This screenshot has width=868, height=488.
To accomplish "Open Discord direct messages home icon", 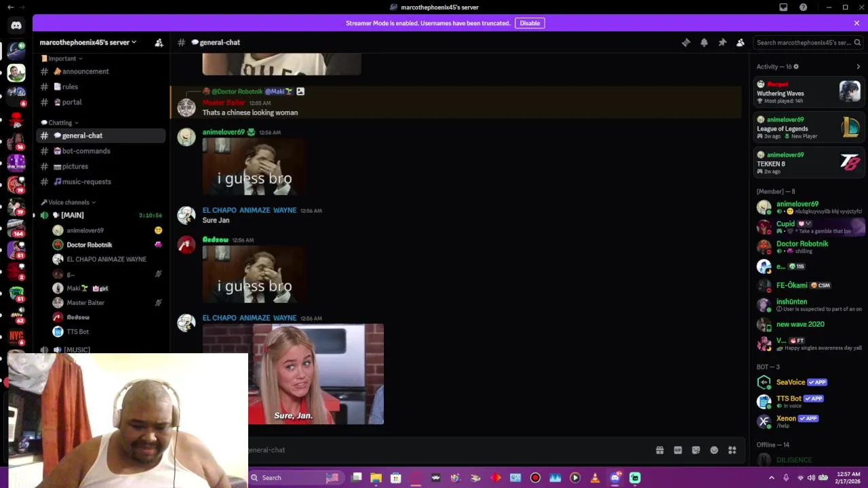I will click(x=16, y=26).
